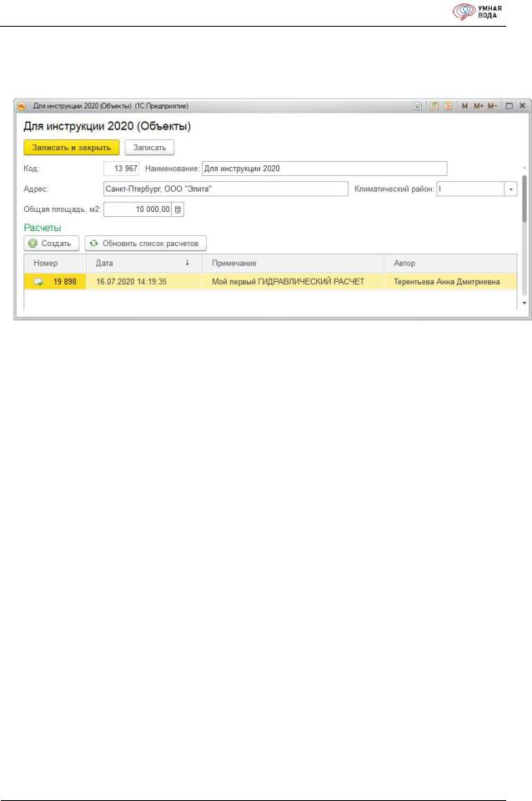The width and height of the screenshot is (532, 801).
Task: Click the Записать и закрыть button
Action: point(72,148)
